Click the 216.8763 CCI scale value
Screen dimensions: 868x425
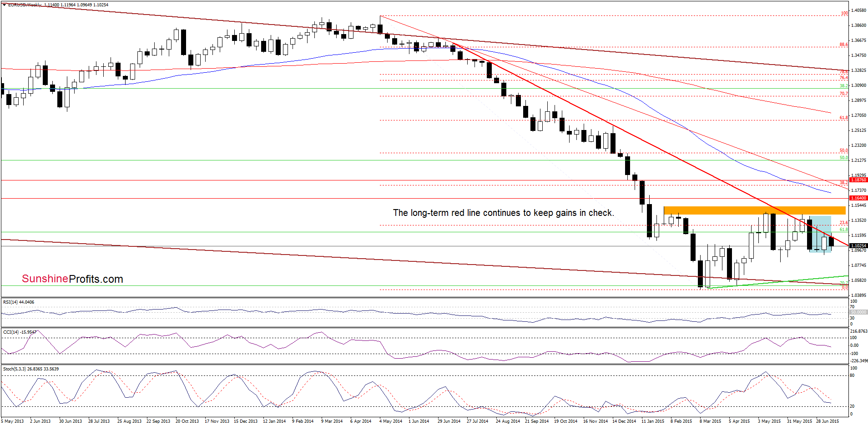click(859, 331)
